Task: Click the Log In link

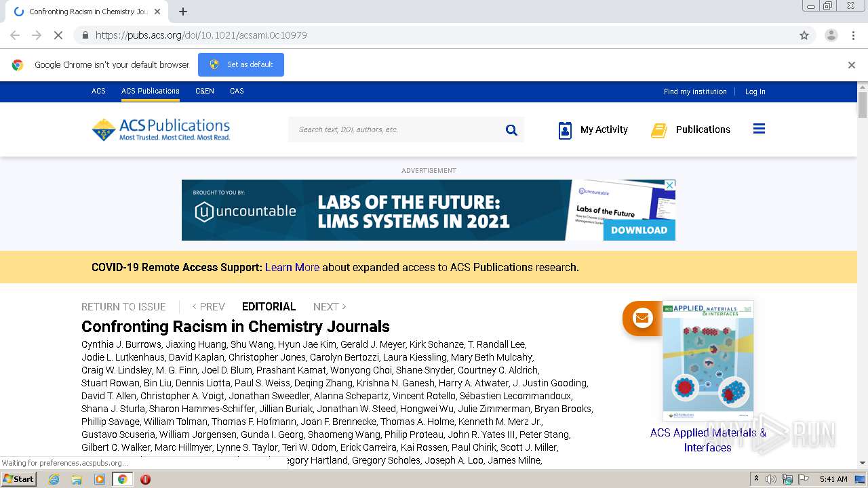Action: (755, 91)
